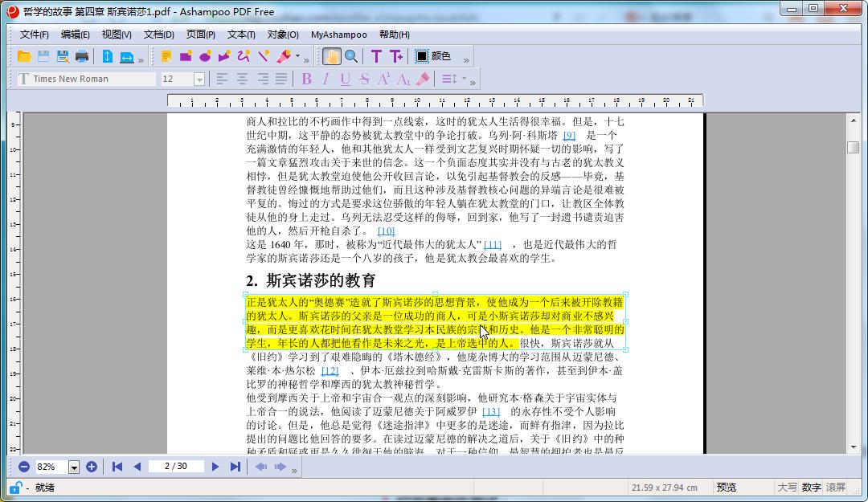This screenshot has width=868, height=502.
Task: Open the zoom percentage dropdown
Action: point(74,466)
